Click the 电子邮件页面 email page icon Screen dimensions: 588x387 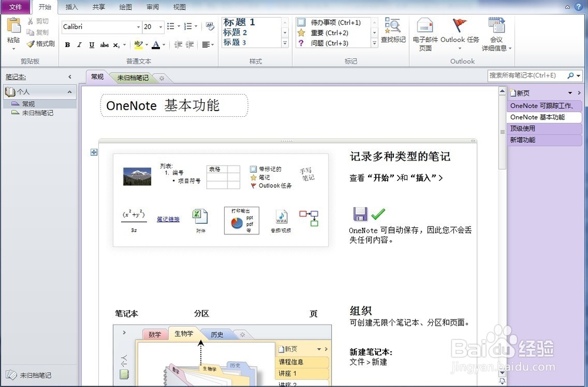pyautogui.click(x=425, y=32)
